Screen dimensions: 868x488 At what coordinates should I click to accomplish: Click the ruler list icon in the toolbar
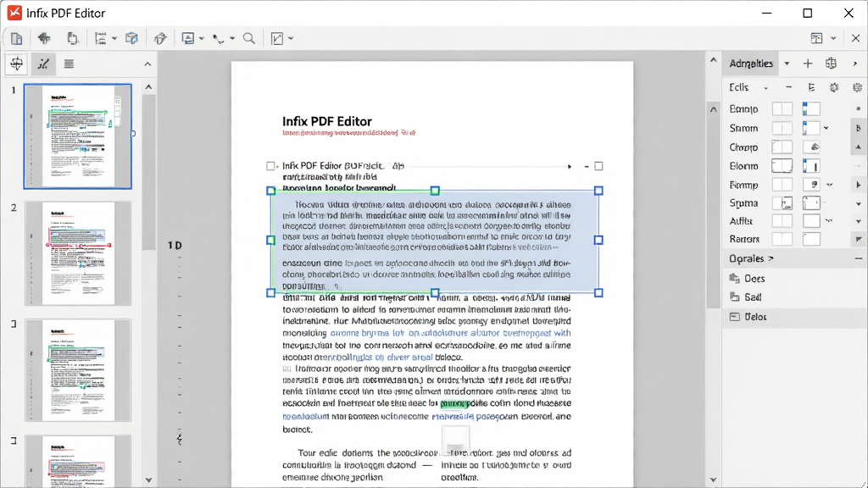coord(101,38)
